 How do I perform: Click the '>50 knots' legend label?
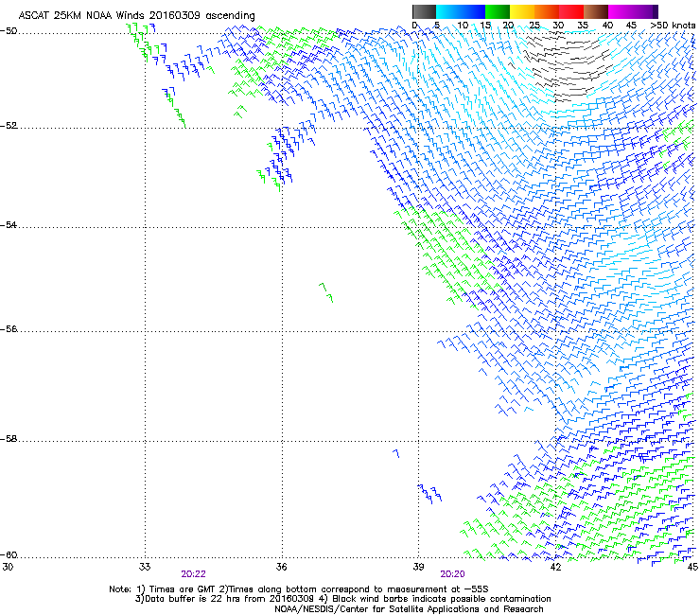coord(673,26)
